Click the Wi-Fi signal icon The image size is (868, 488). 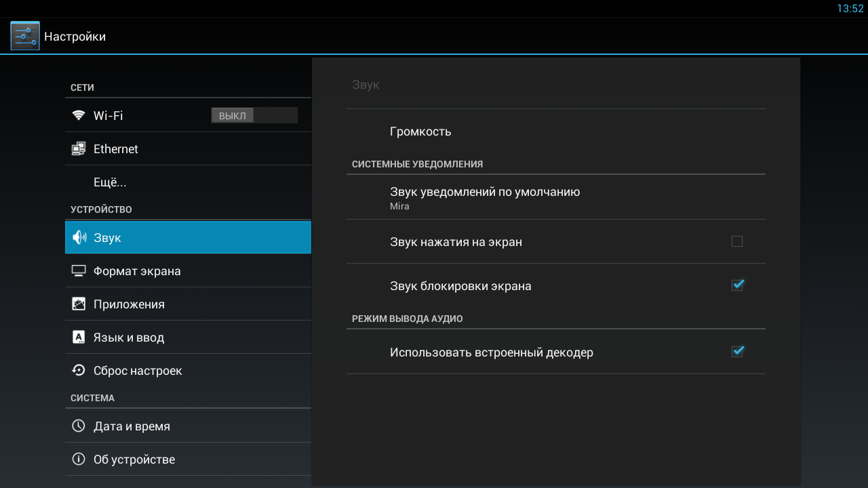pyautogui.click(x=79, y=115)
